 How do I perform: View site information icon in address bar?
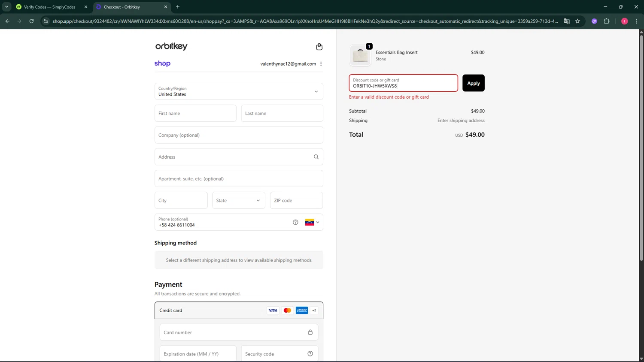[46, 21]
